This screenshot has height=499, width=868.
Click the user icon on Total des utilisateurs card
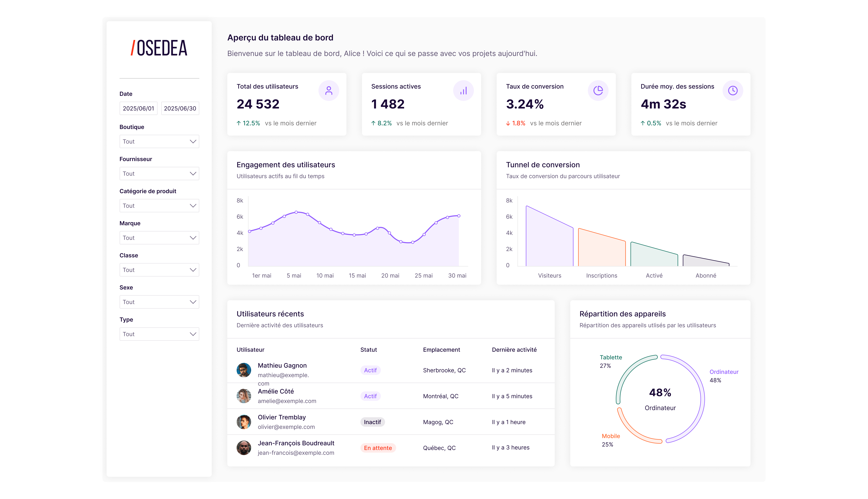point(328,91)
